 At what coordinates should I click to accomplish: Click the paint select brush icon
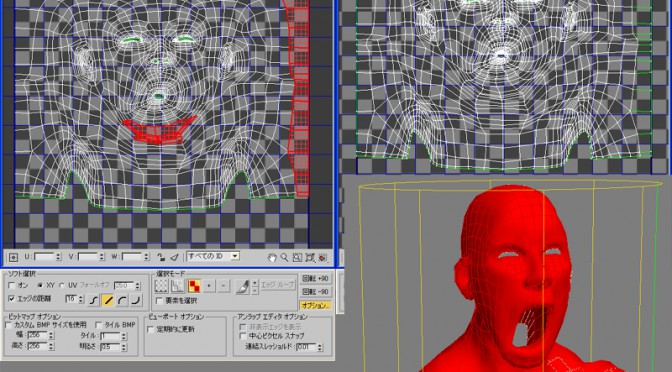pyautogui.click(x=243, y=286)
